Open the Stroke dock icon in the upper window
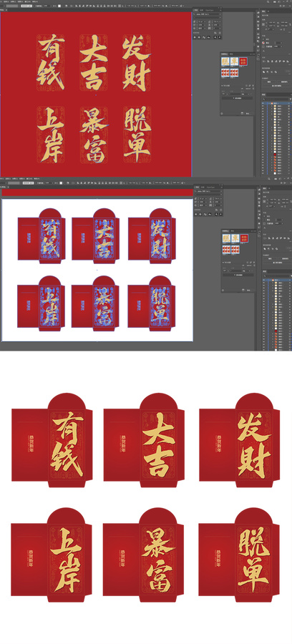The width and height of the screenshot is (292, 644). pos(258,34)
